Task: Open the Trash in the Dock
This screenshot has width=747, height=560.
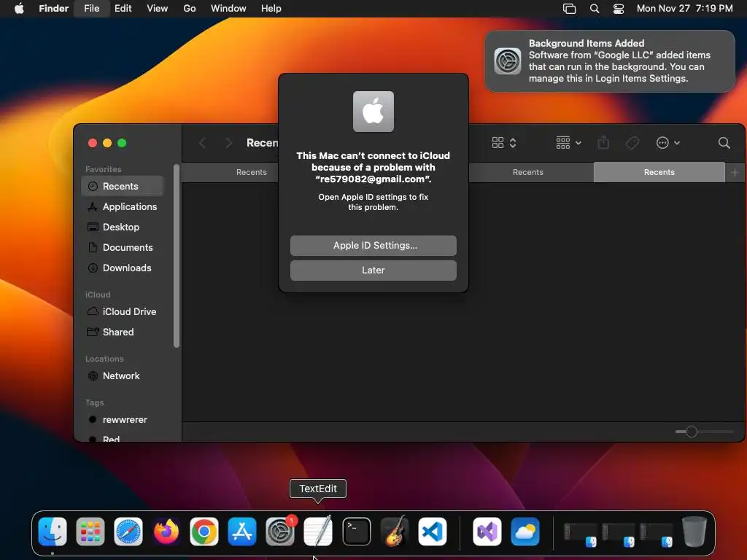Action: pyautogui.click(x=694, y=531)
